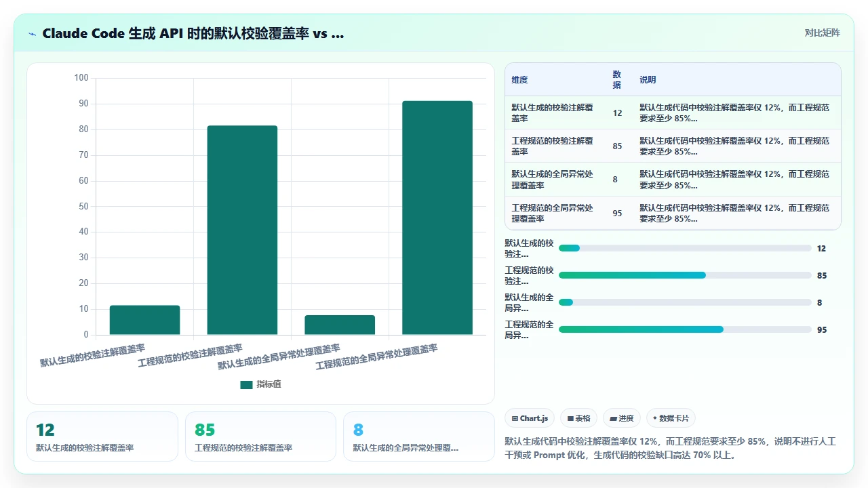Click table value 12 in data column

pyautogui.click(x=617, y=113)
